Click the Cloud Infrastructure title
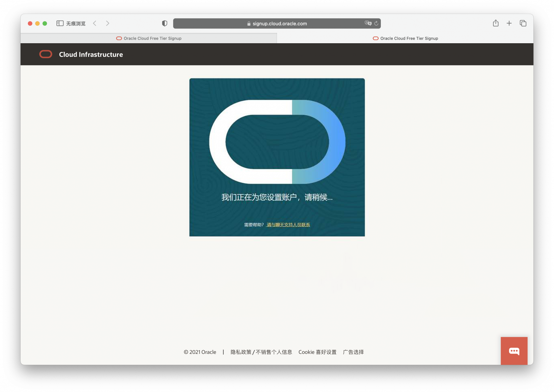 click(x=91, y=54)
